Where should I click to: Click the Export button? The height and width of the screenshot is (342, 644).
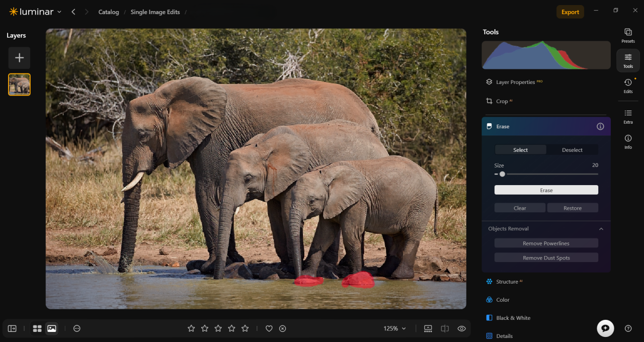click(x=570, y=12)
